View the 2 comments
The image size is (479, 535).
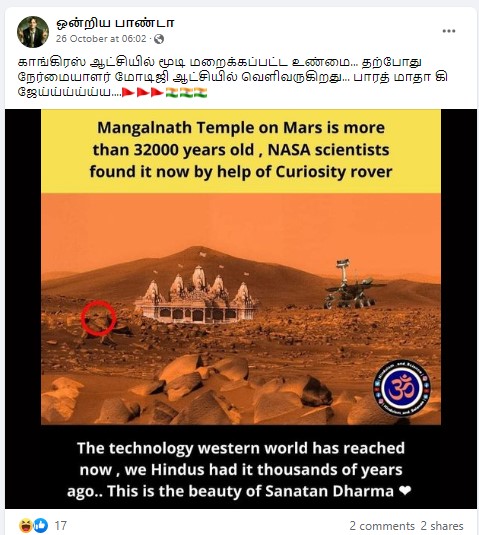coord(382,526)
